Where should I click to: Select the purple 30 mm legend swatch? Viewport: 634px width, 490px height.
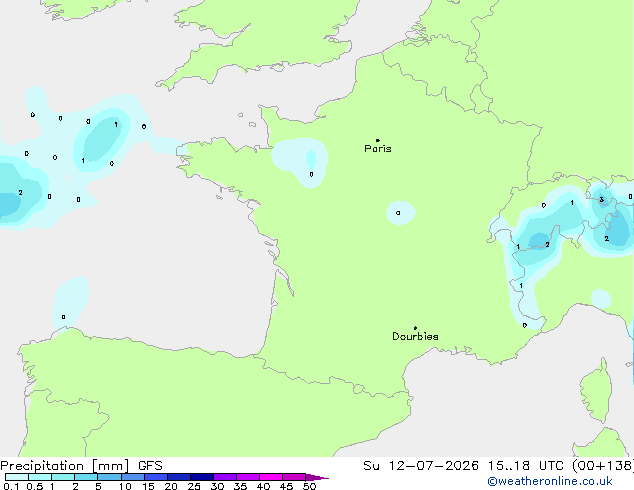pyautogui.click(x=225, y=477)
